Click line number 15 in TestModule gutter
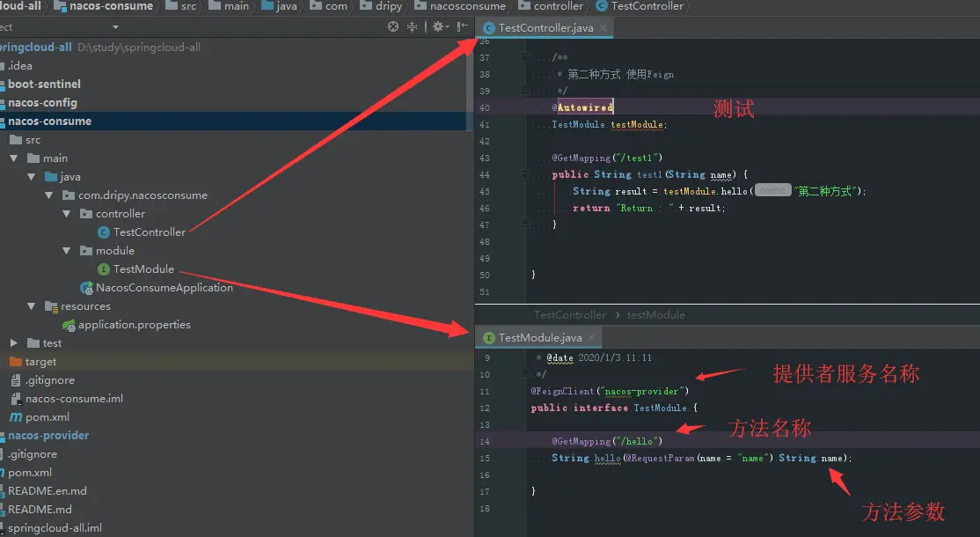 tap(485, 459)
